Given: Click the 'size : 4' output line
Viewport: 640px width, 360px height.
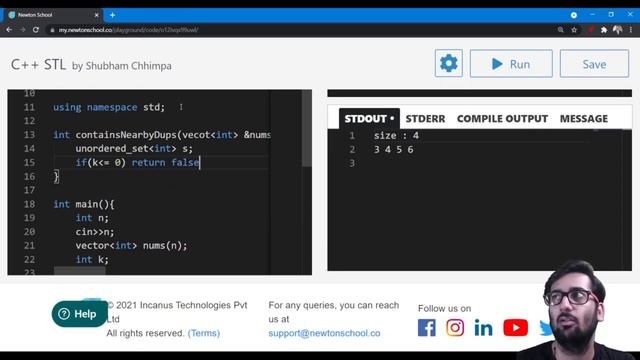Looking at the screenshot, I should point(396,136).
